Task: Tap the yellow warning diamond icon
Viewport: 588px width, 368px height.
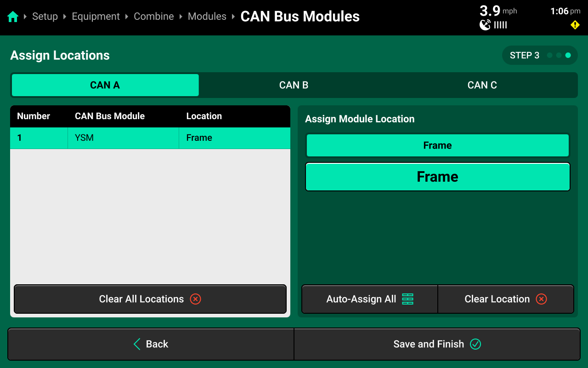Action: click(575, 25)
